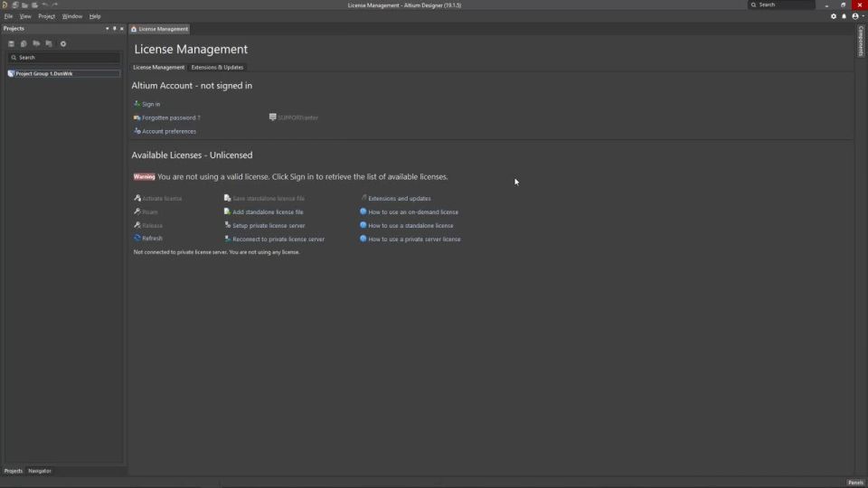Switch to Extensions & Updates sub-tab
Screen dimensions: 868x488
pyautogui.click(x=217, y=68)
